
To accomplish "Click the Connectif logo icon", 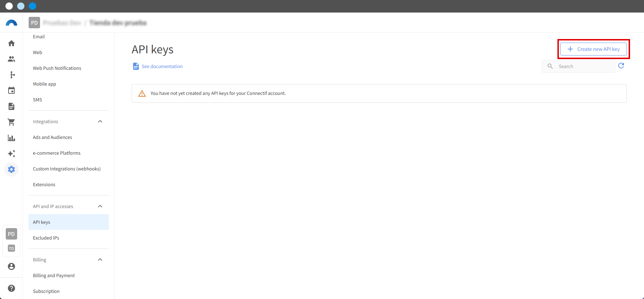I will (x=11, y=23).
